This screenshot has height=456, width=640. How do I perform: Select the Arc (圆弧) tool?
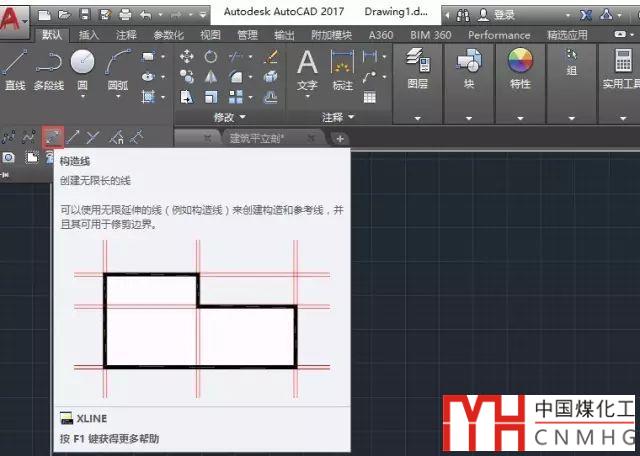click(x=118, y=68)
